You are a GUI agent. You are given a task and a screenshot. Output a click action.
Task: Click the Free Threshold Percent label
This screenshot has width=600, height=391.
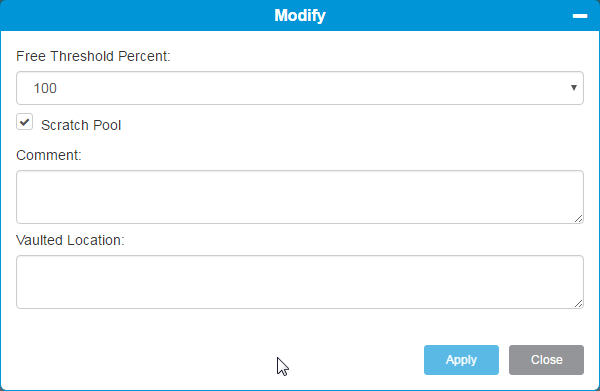[x=93, y=56]
